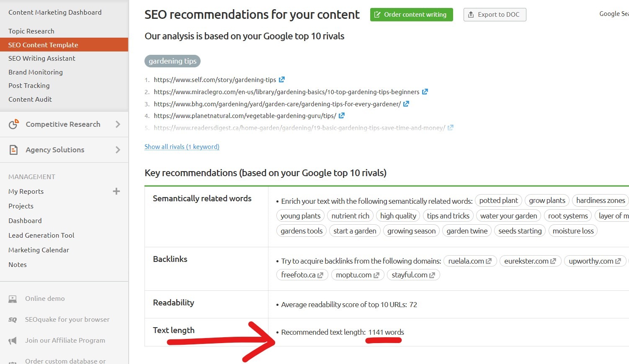Open ruelala.com external link icon

489,261
